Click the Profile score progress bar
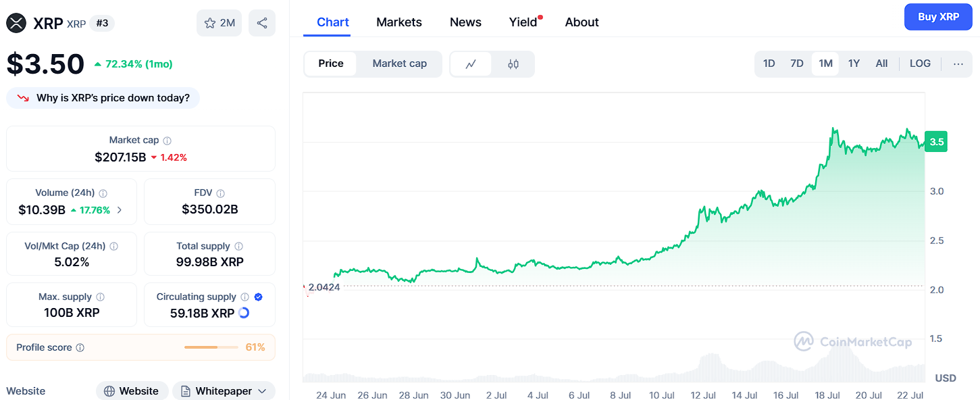The image size is (980, 400). pos(211,347)
